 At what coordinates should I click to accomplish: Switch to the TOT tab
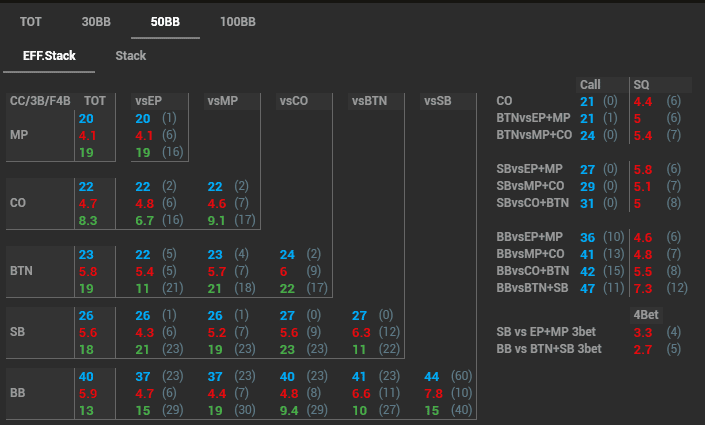coord(30,21)
